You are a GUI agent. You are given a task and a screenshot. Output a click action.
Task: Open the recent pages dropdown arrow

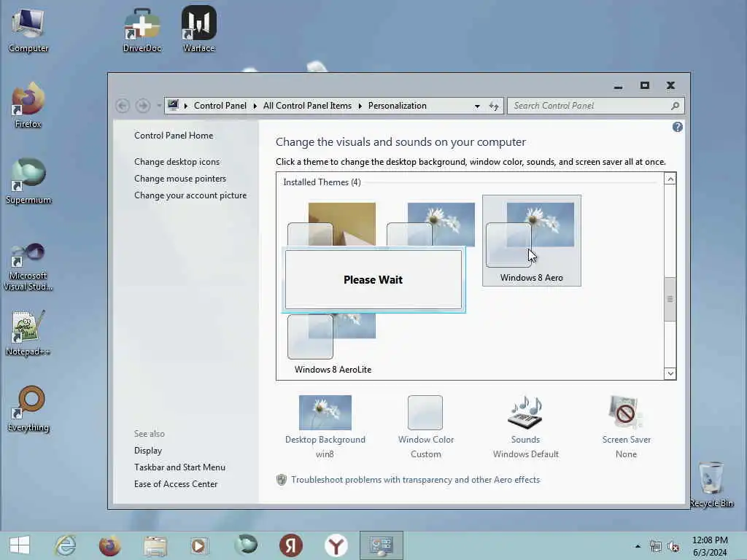(158, 106)
